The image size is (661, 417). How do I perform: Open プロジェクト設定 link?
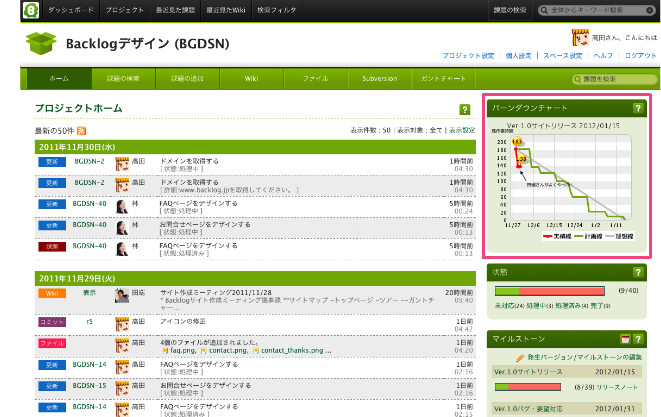coord(468,56)
